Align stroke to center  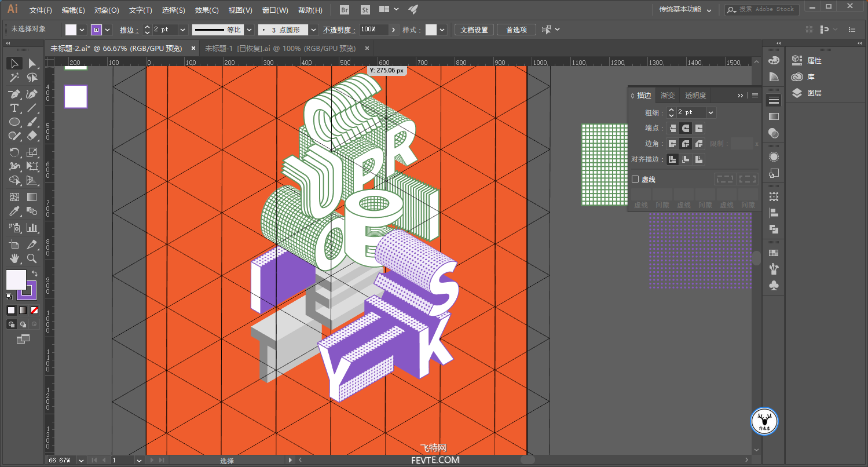click(673, 159)
